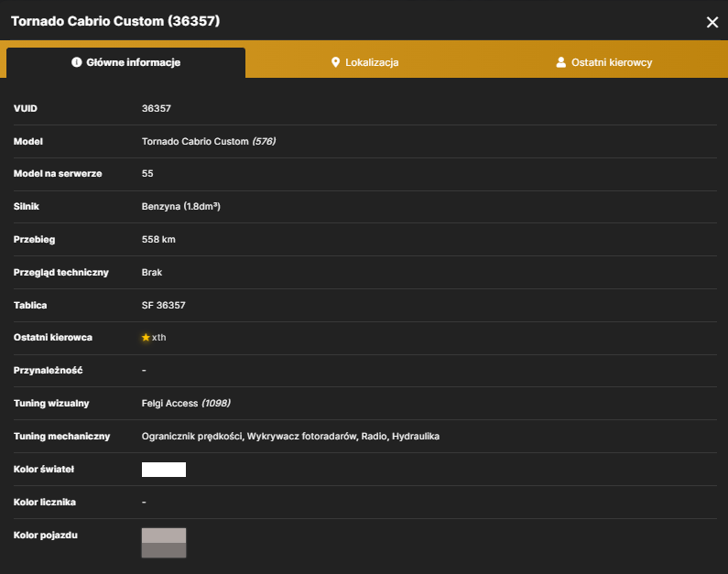Click the Hydraulika tuning entry
This screenshot has height=574, width=728.
pos(416,436)
